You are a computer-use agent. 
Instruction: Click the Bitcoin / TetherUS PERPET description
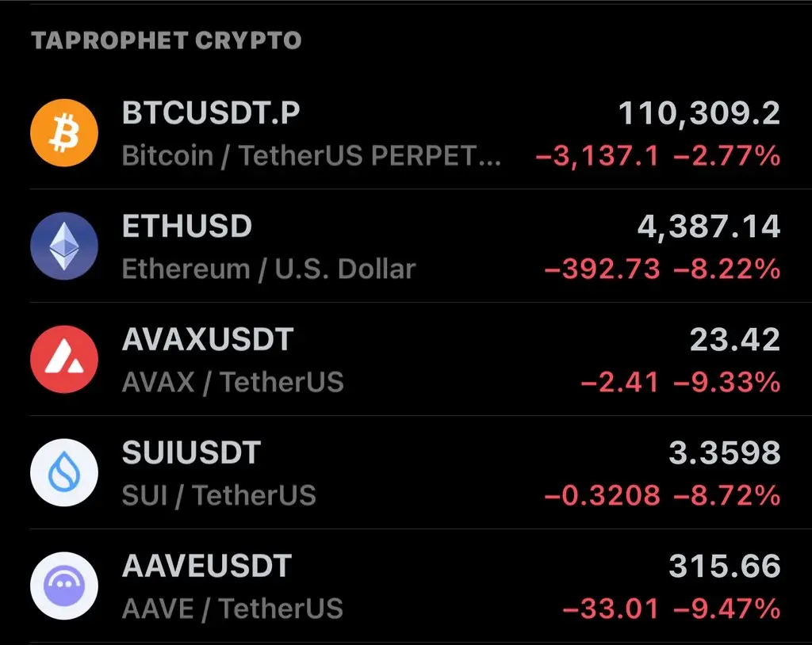pos(311,156)
